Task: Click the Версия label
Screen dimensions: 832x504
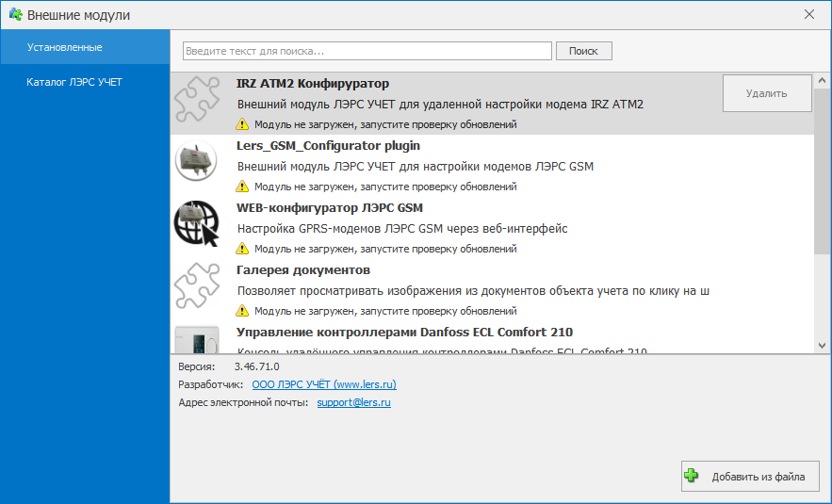Action: [197, 366]
